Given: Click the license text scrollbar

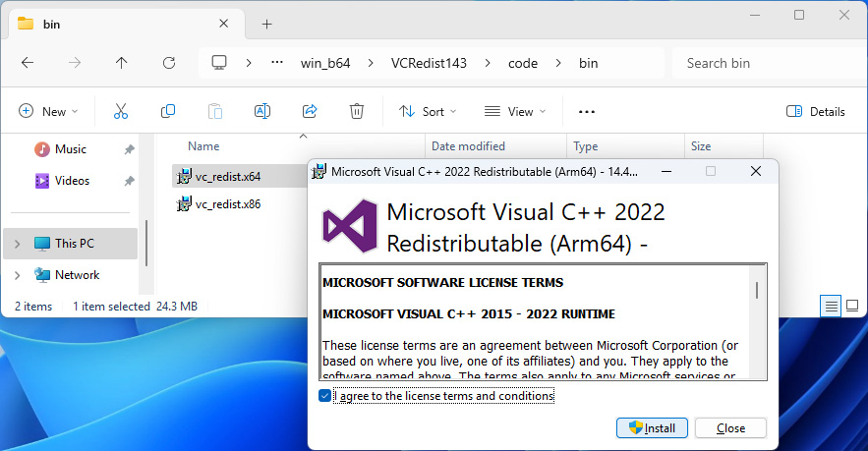Looking at the screenshot, I should click(757, 291).
